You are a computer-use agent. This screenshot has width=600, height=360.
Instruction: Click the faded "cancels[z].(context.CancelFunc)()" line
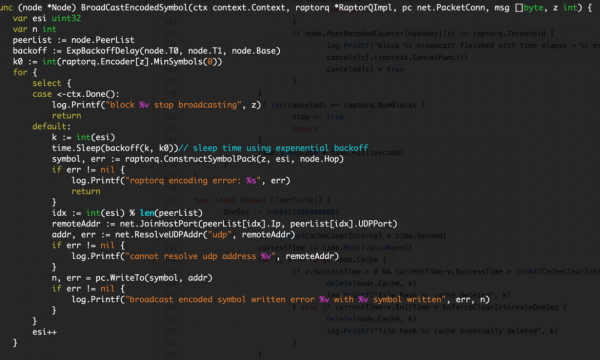pyautogui.click(x=397, y=57)
